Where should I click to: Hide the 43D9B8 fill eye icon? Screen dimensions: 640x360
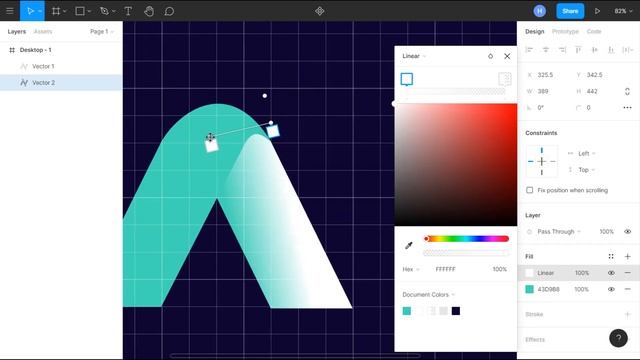611,289
